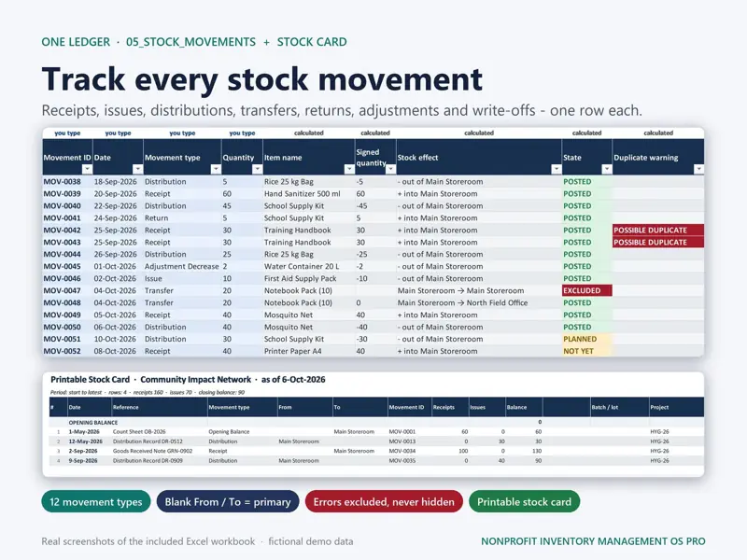Click the '12 movement types' pill
This screenshot has height=560, width=747.
96,502
